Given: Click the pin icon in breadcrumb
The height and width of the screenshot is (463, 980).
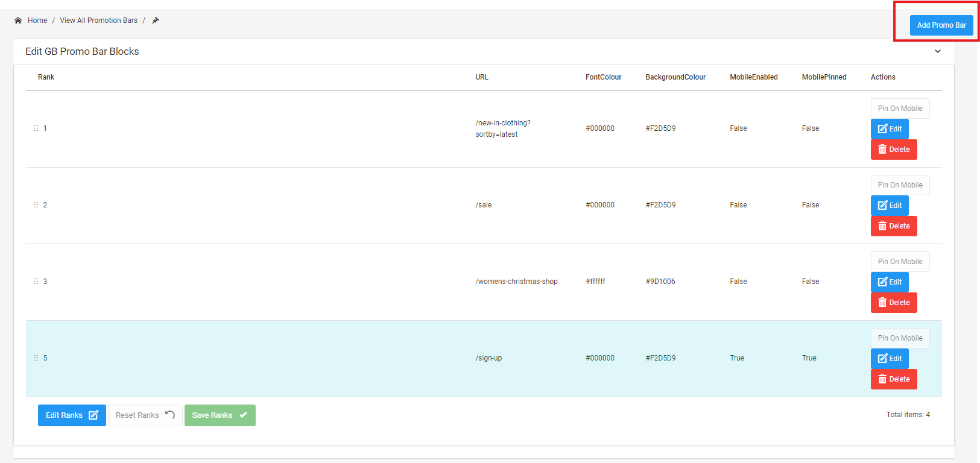Looking at the screenshot, I should [x=155, y=20].
